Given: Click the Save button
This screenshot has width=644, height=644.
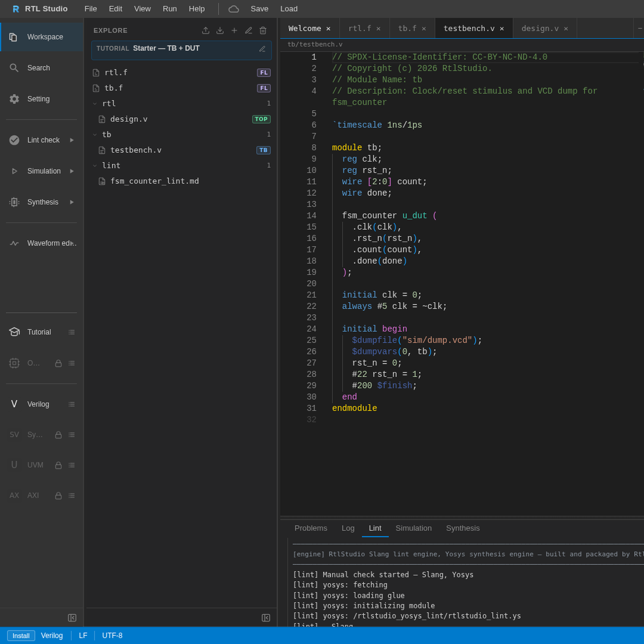Looking at the screenshot, I should tap(260, 9).
